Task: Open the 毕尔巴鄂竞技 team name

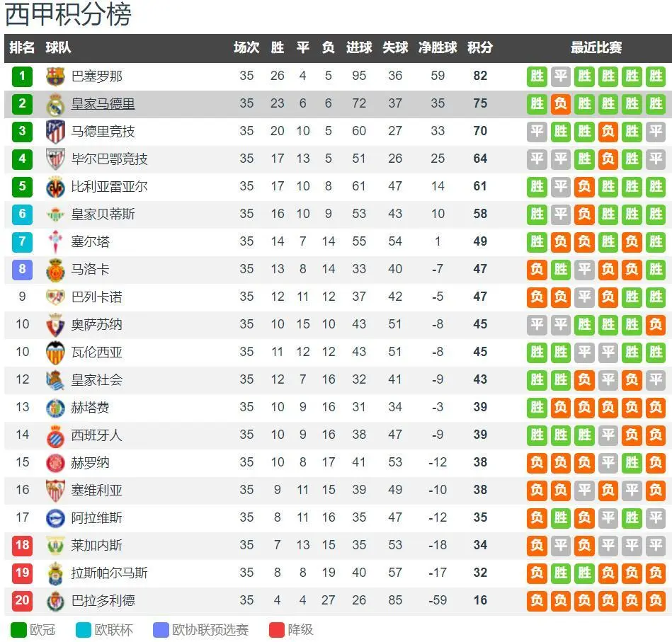Action: click(x=109, y=159)
